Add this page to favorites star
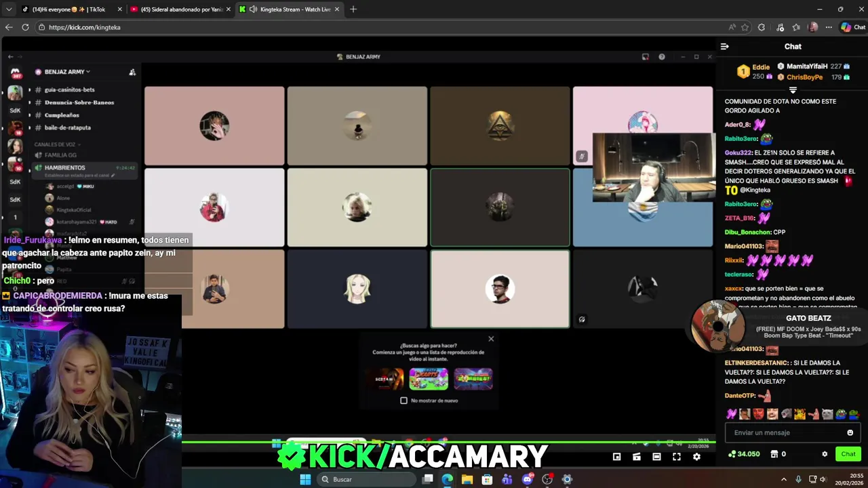 pyautogui.click(x=745, y=27)
